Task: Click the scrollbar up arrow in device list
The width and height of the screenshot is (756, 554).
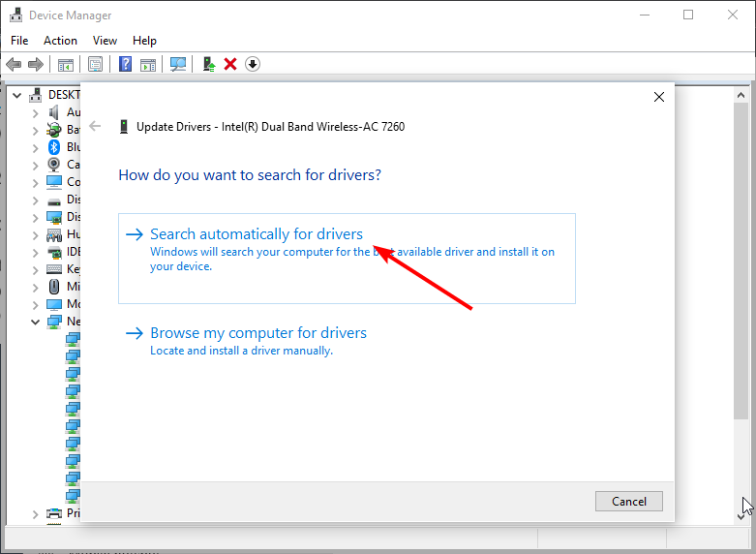Action: [741, 95]
